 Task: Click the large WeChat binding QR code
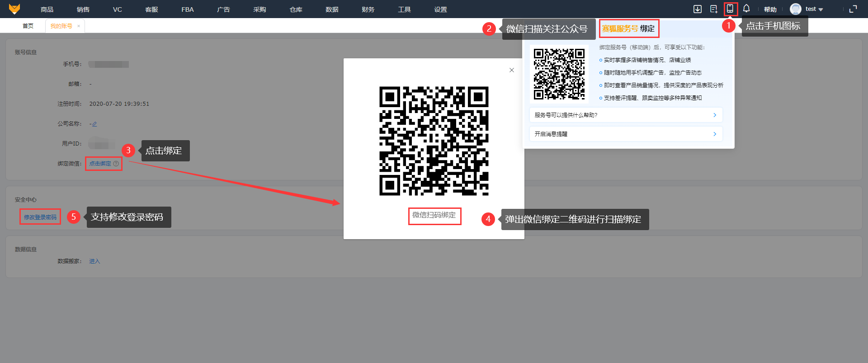pos(434,141)
